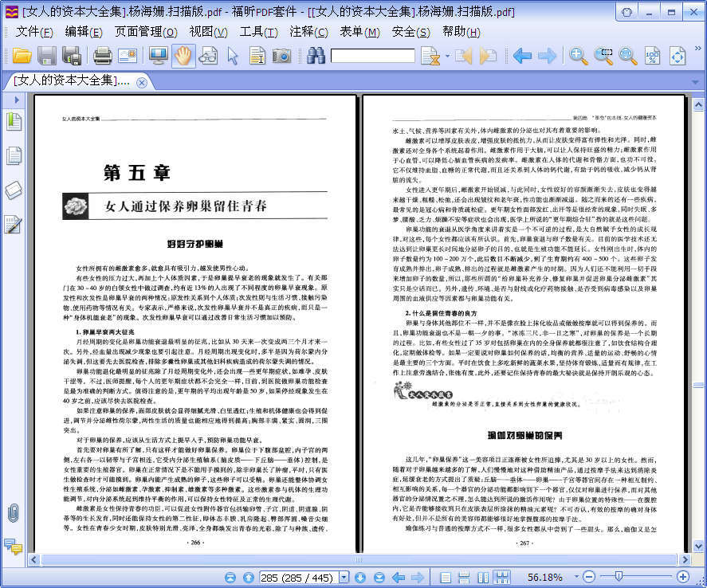
Task: Set actual size with the 100% icon
Action: [653, 56]
